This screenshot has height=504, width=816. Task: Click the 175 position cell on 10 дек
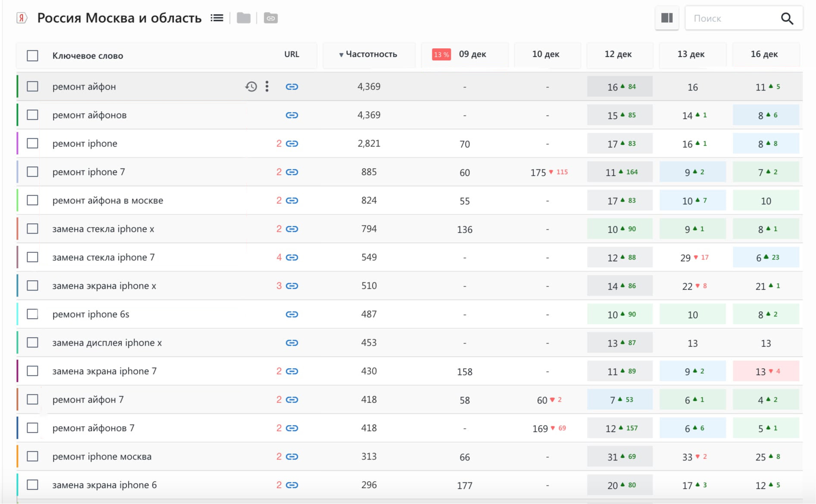coord(549,172)
